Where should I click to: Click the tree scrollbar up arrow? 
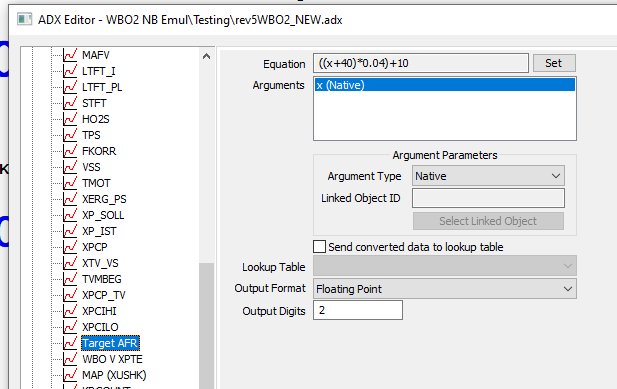[206, 56]
